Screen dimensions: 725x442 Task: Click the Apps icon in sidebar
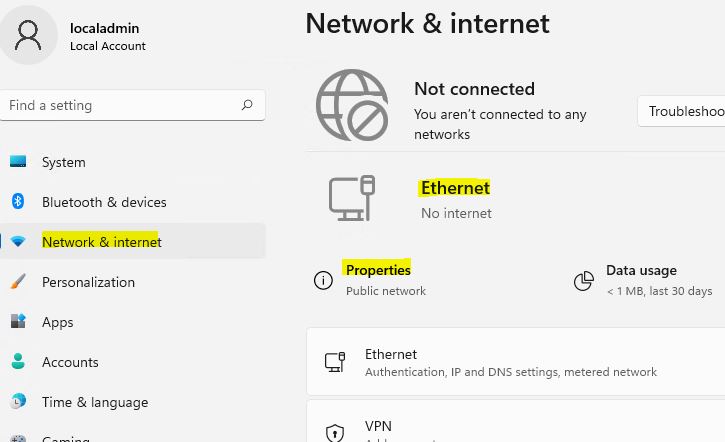[18, 321]
